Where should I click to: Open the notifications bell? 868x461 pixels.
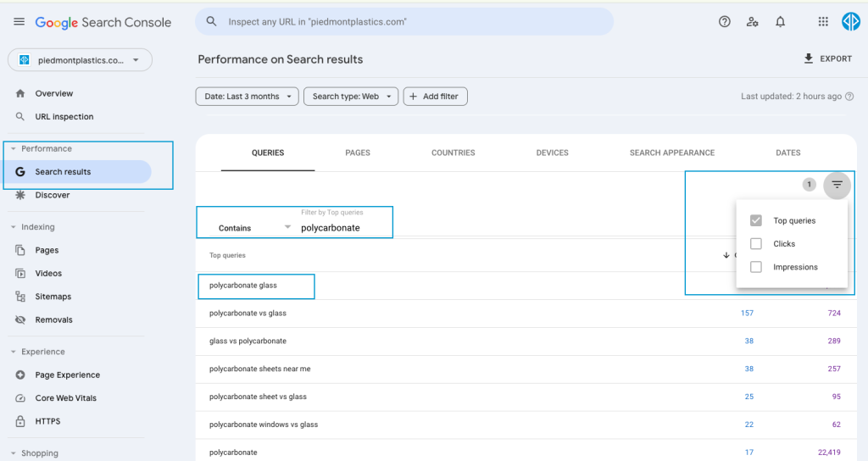coord(780,21)
